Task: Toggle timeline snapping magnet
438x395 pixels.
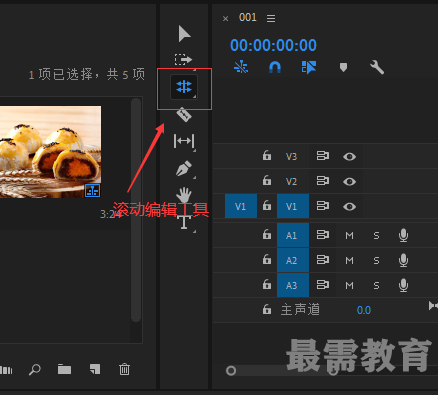Action: click(275, 67)
